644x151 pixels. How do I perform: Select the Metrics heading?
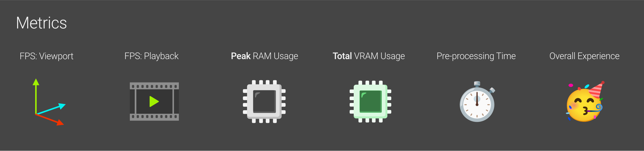point(42,23)
